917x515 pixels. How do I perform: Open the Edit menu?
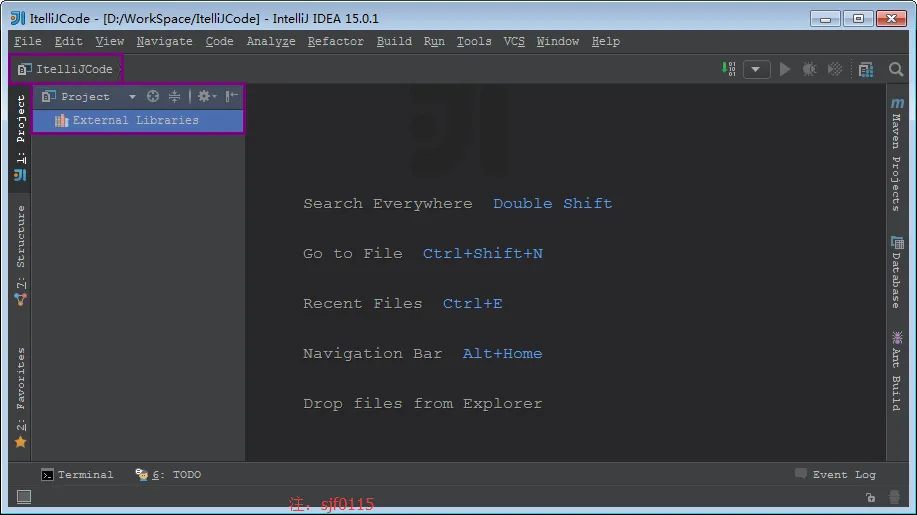point(68,42)
